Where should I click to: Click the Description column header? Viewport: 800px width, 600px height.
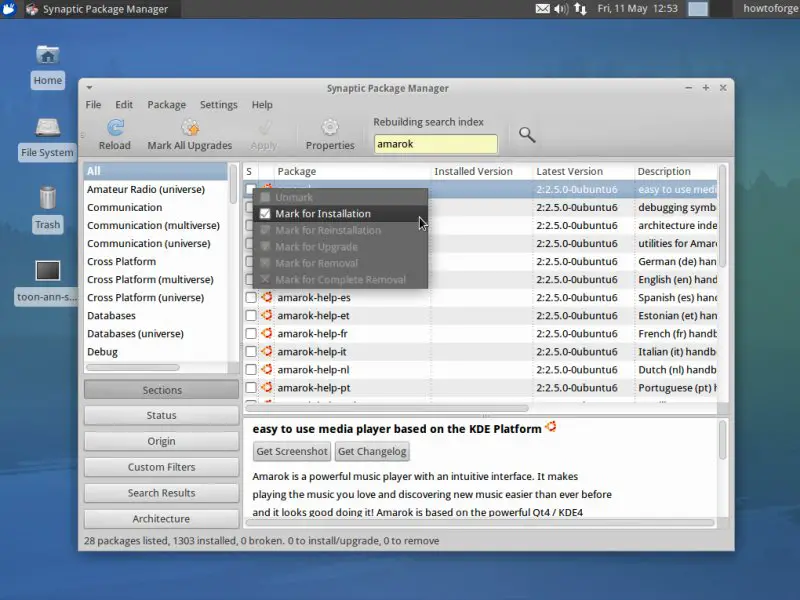pos(676,171)
